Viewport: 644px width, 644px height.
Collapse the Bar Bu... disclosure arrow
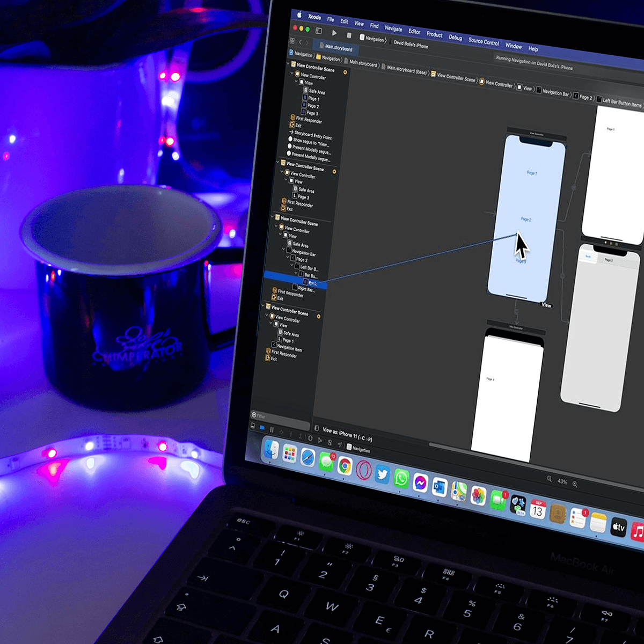point(296,273)
